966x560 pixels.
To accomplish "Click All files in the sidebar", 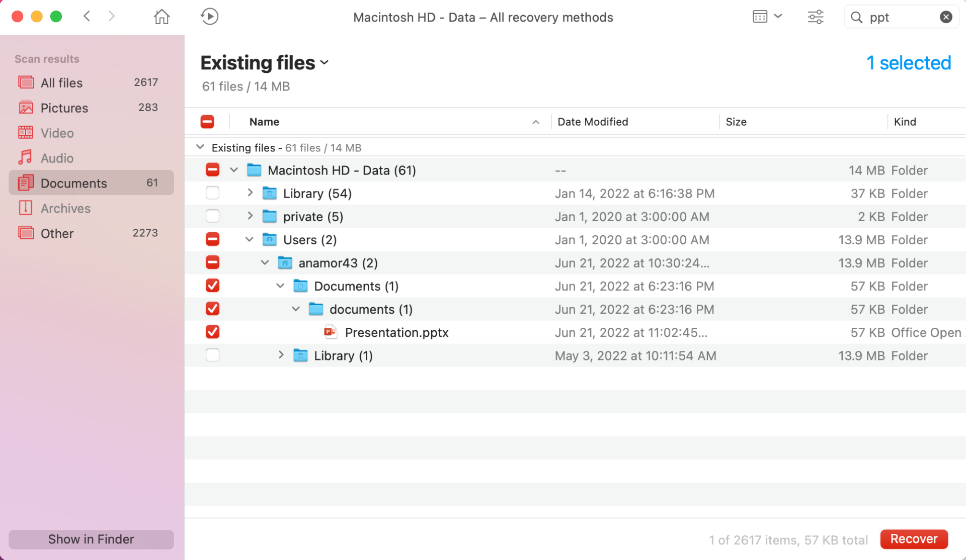I will (61, 82).
